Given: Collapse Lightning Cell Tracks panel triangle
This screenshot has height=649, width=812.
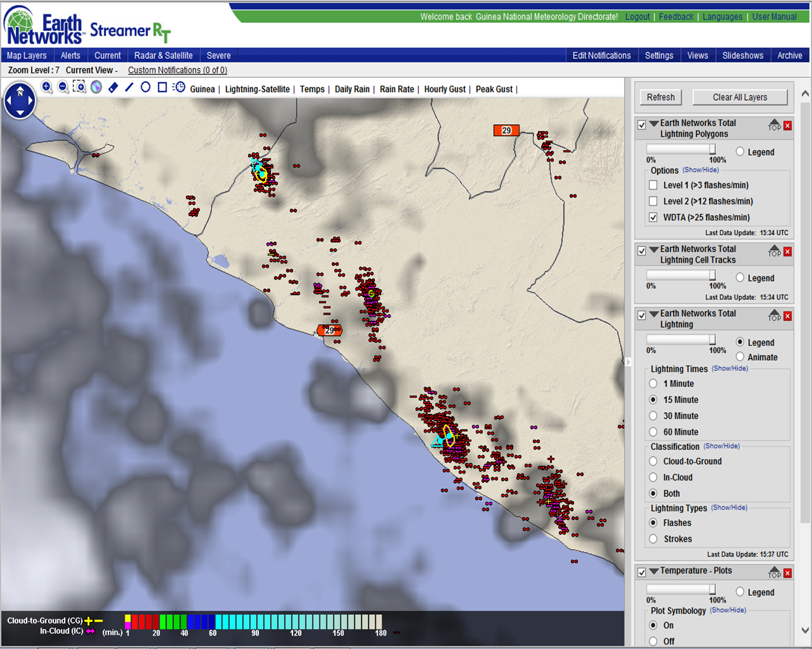Looking at the screenshot, I should (x=654, y=250).
